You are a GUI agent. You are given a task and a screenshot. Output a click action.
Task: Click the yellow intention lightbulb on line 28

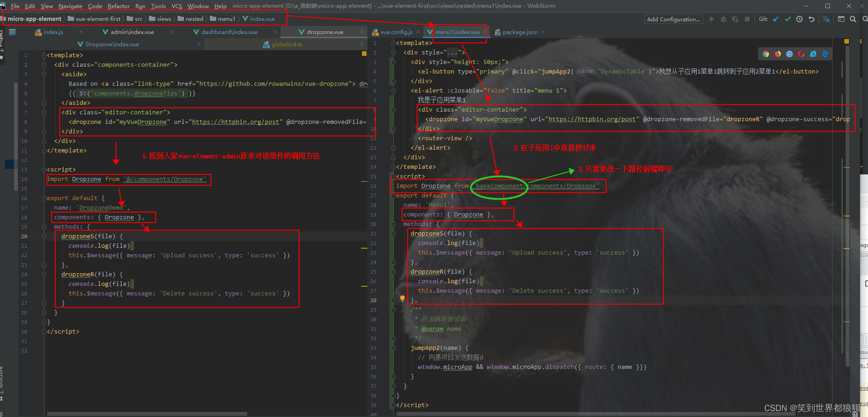[402, 298]
